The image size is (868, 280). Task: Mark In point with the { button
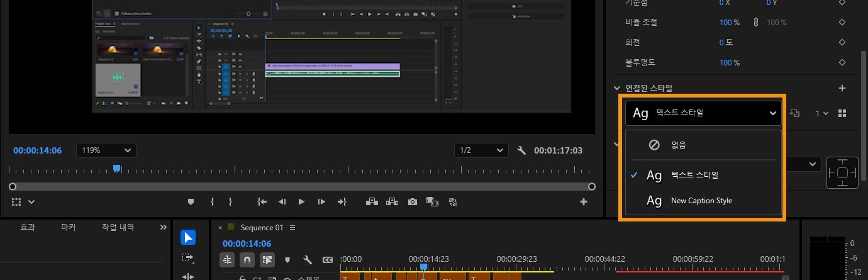(x=212, y=202)
